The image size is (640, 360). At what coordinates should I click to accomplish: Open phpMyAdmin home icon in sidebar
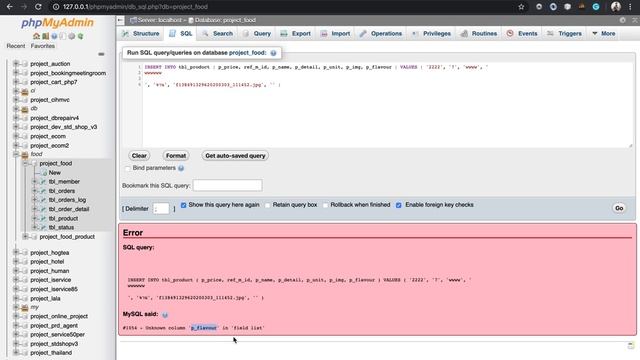[x=36, y=36]
